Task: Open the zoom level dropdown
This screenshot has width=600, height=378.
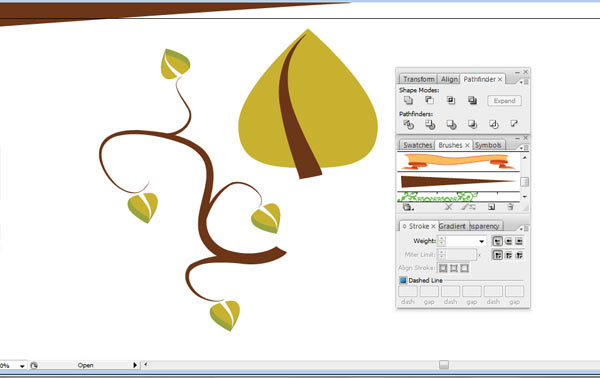Action: pos(22,366)
